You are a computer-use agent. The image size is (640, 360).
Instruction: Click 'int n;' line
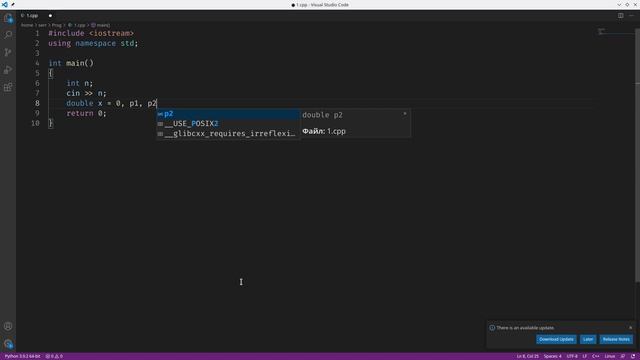pyautogui.click(x=80, y=83)
